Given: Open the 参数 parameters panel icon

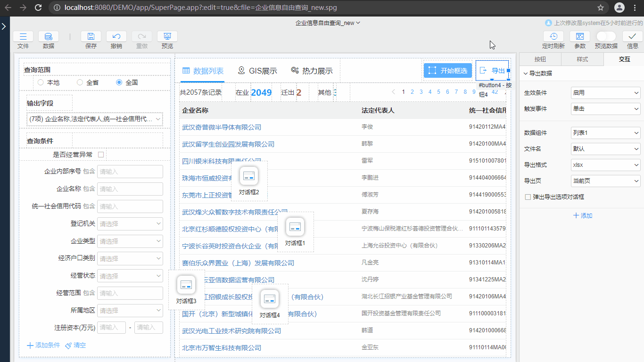Looking at the screenshot, I should 579,36.
